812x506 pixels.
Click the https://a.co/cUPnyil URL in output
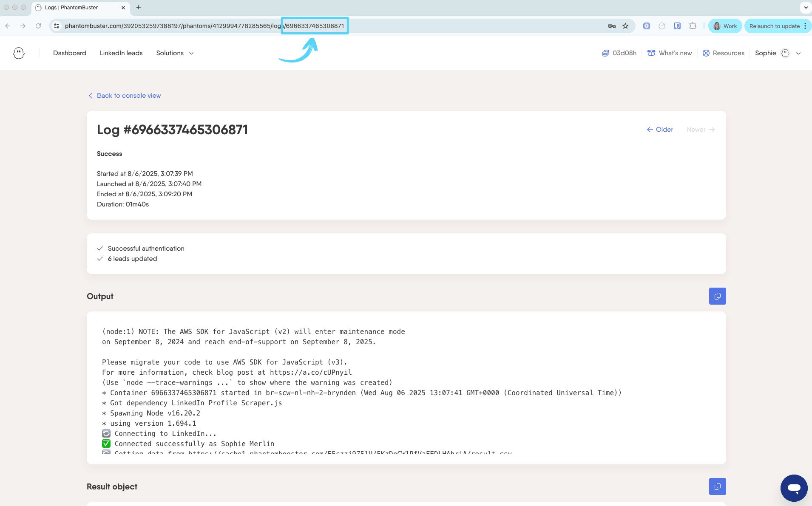pos(311,373)
